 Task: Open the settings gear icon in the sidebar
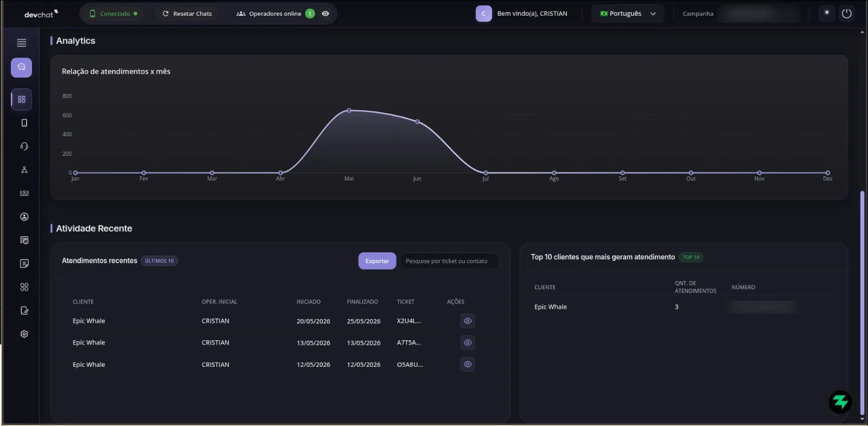tap(24, 334)
